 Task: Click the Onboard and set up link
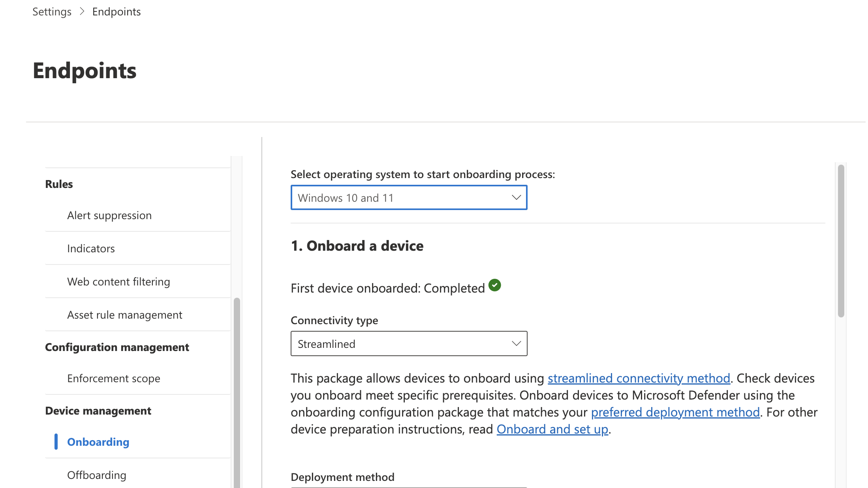click(x=552, y=428)
